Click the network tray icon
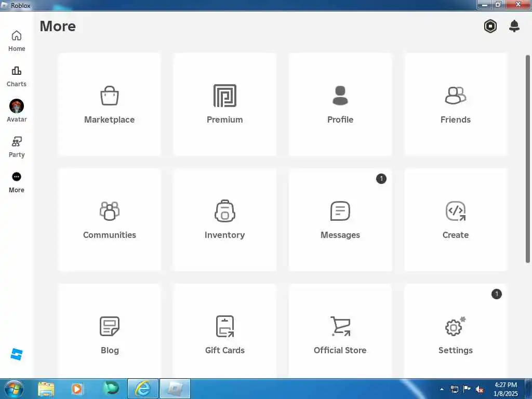 (454, 390)
